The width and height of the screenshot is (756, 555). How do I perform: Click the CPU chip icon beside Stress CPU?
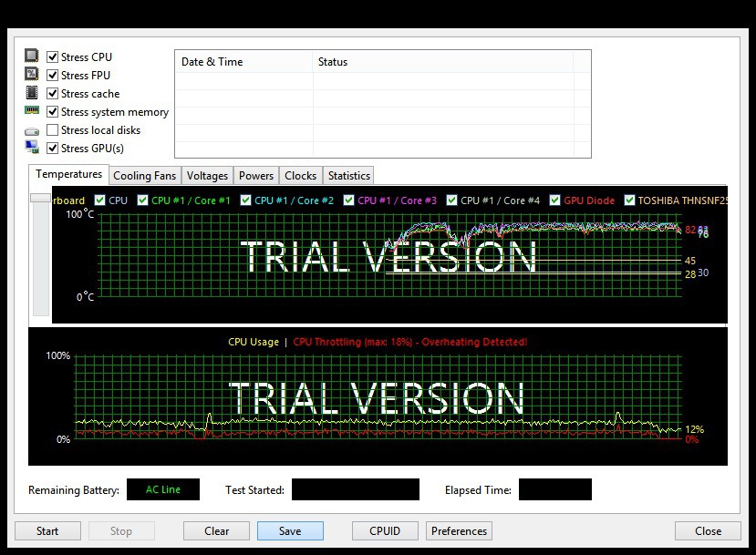coord(31,56)
